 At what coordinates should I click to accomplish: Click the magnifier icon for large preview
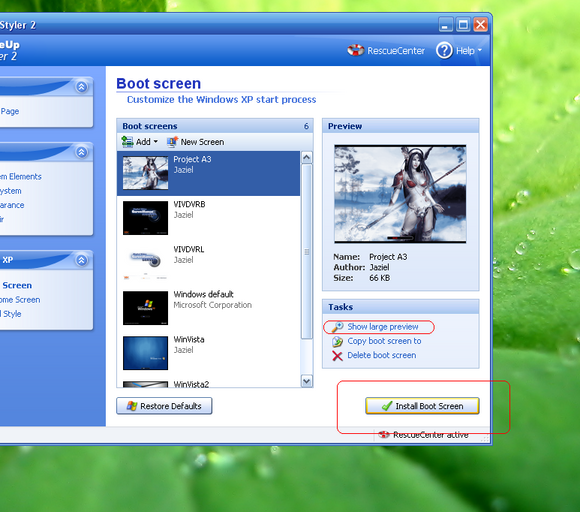(x=337, y=327)
